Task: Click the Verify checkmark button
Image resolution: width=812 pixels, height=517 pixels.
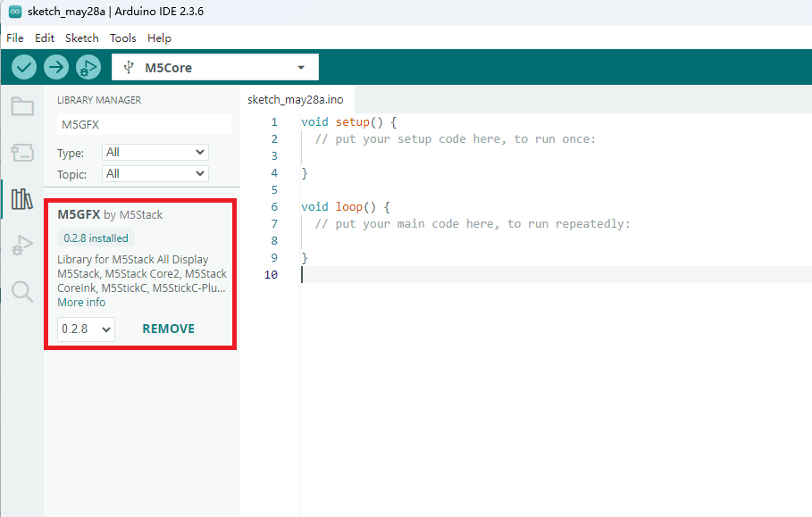Action: (24, 67)
